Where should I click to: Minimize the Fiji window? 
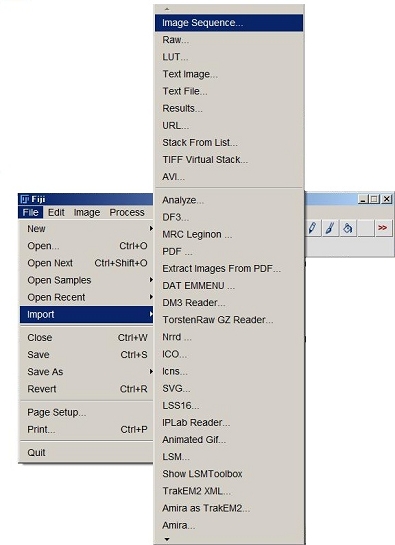click(363, 199)
